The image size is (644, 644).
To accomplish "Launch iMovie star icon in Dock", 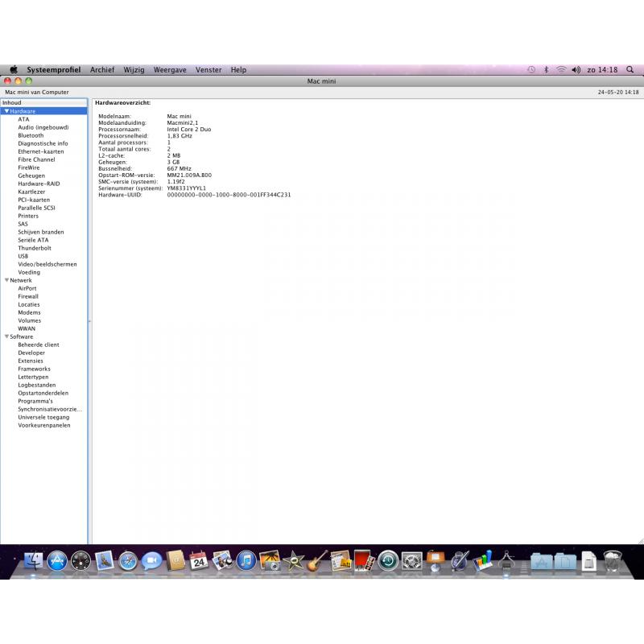I will (x=293, y=561).
